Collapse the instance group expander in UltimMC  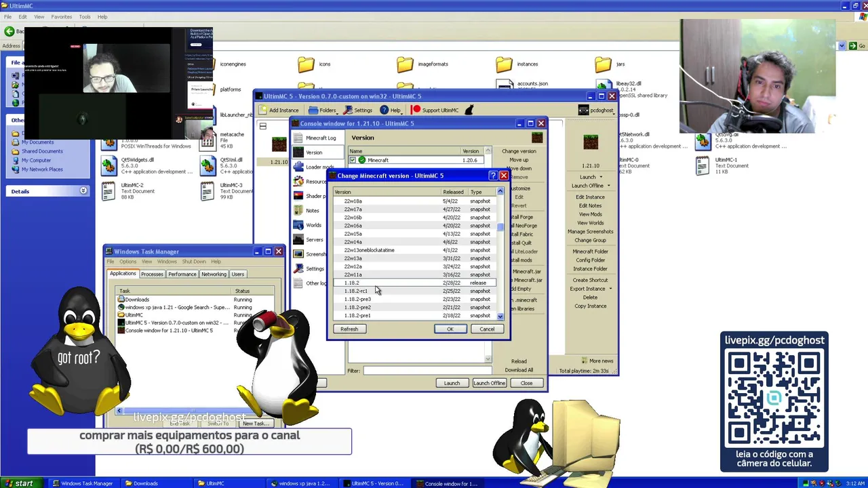point(263,126)
